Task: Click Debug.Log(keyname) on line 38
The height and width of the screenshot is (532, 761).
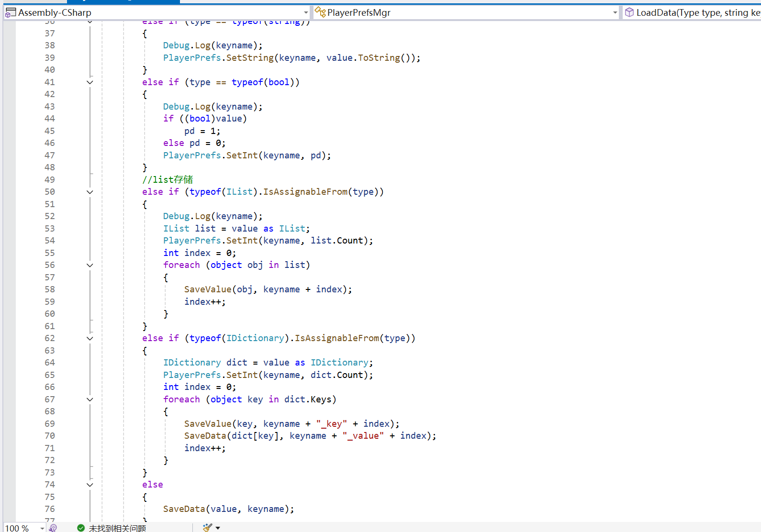Action: click(213, 45)
